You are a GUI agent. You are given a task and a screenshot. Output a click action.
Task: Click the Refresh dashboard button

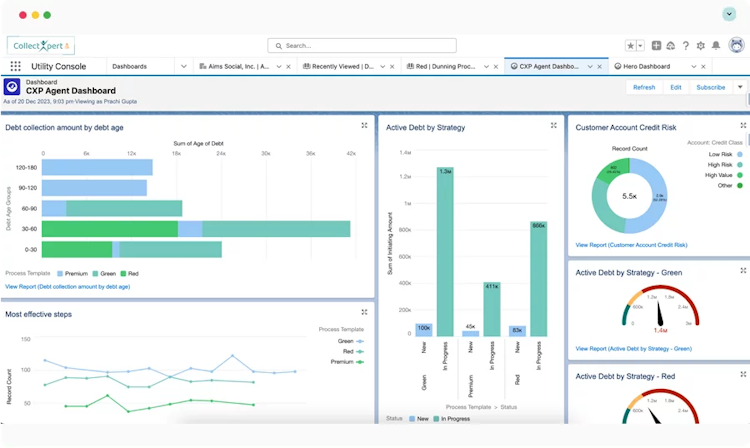[x=644, y=87]
